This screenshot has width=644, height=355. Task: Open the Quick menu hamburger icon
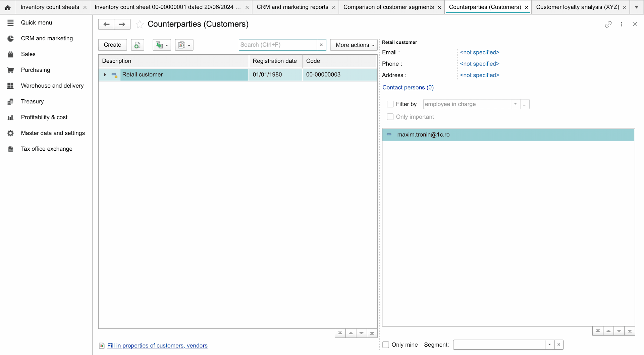tap(10, 22)
